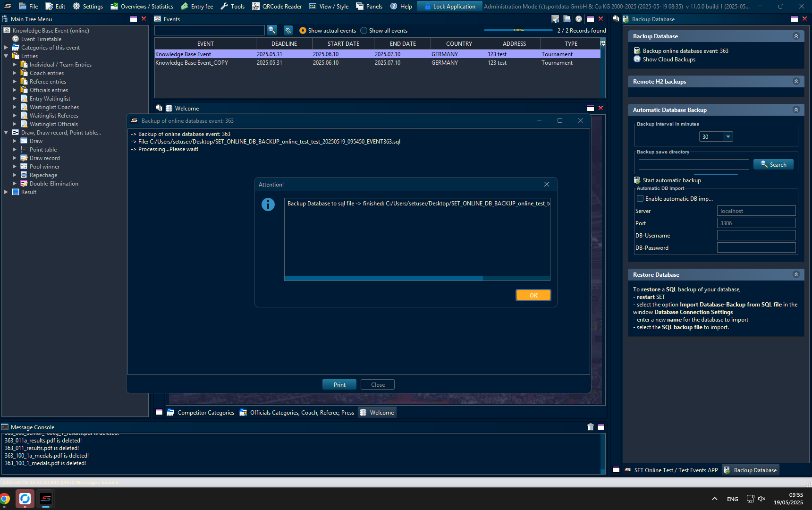Click the Backup save directory input field
The width and height of the screenshot is (812, 510).
point(694,164)
